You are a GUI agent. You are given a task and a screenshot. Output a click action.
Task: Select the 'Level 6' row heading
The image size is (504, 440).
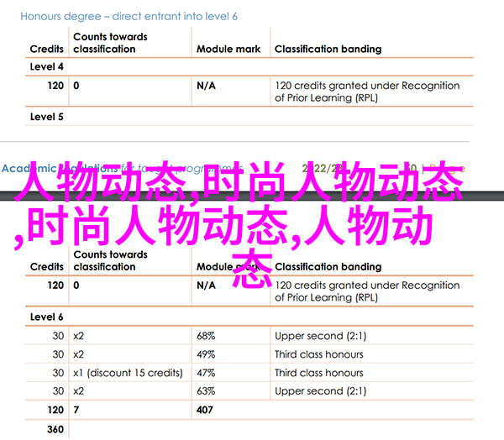tap(47, 317)
